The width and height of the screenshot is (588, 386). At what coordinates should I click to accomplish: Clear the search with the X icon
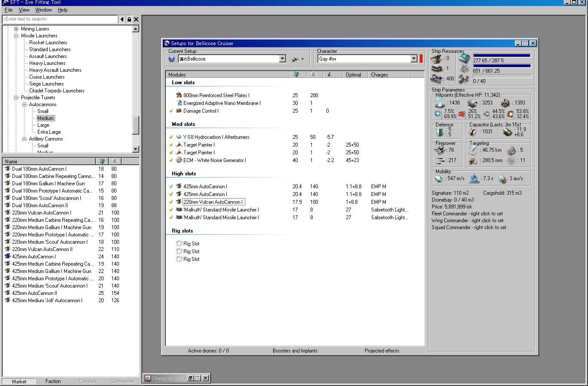point(136,19)
